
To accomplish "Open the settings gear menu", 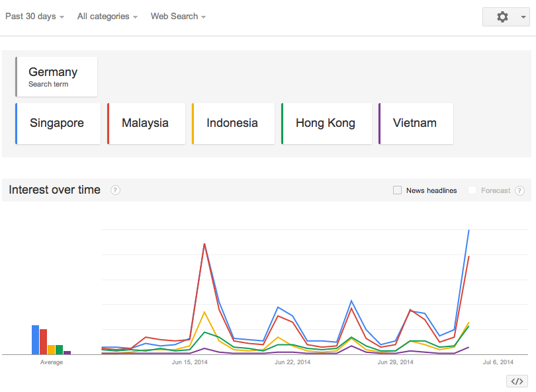I will point(502,17).
